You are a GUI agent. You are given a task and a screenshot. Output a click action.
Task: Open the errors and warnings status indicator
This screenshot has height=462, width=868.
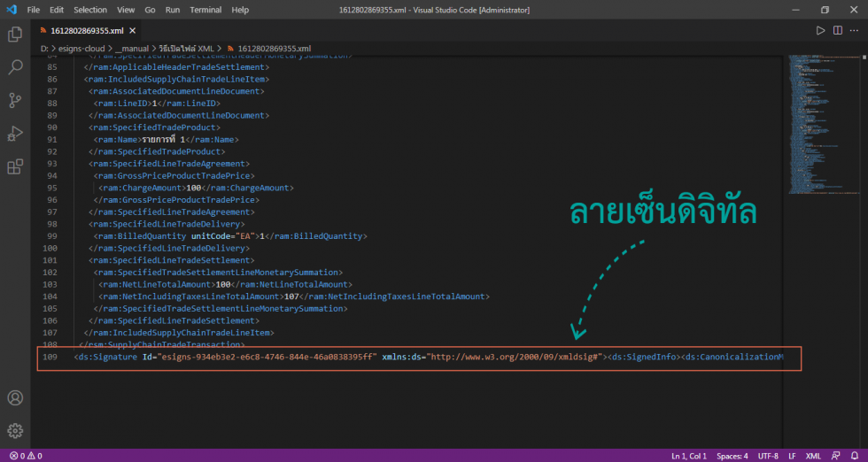pos(26,456)
